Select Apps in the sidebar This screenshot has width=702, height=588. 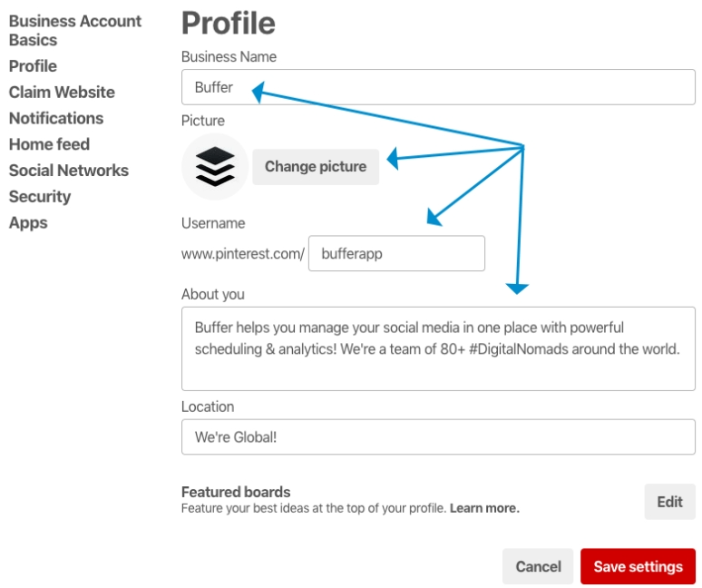click(x=28, y=223)
